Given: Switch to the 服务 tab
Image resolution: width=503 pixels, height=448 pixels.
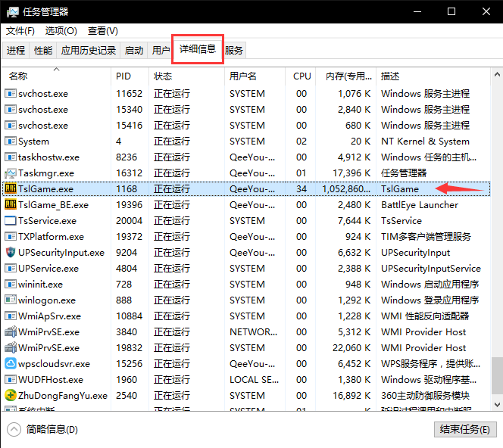Looking at the screenshot, I should (234, 50).
